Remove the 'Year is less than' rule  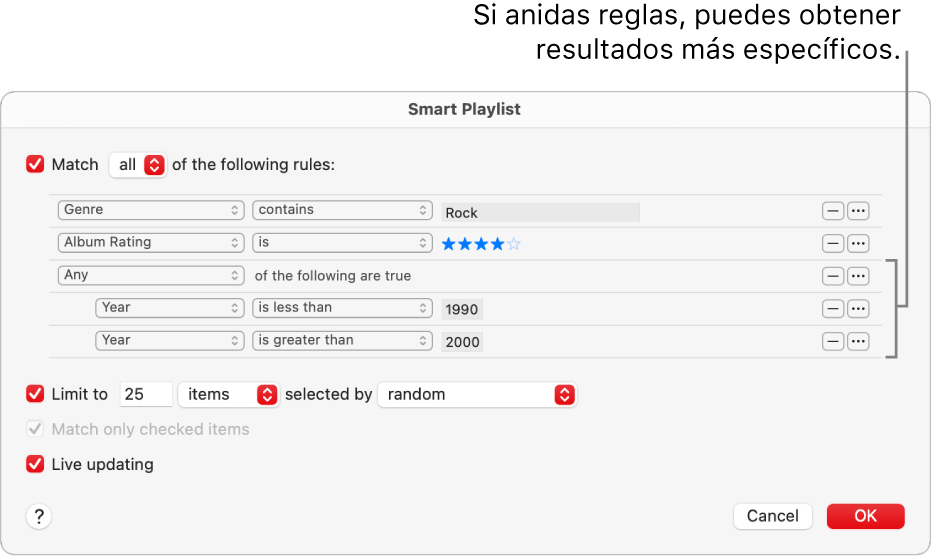[x=833, y=308]
